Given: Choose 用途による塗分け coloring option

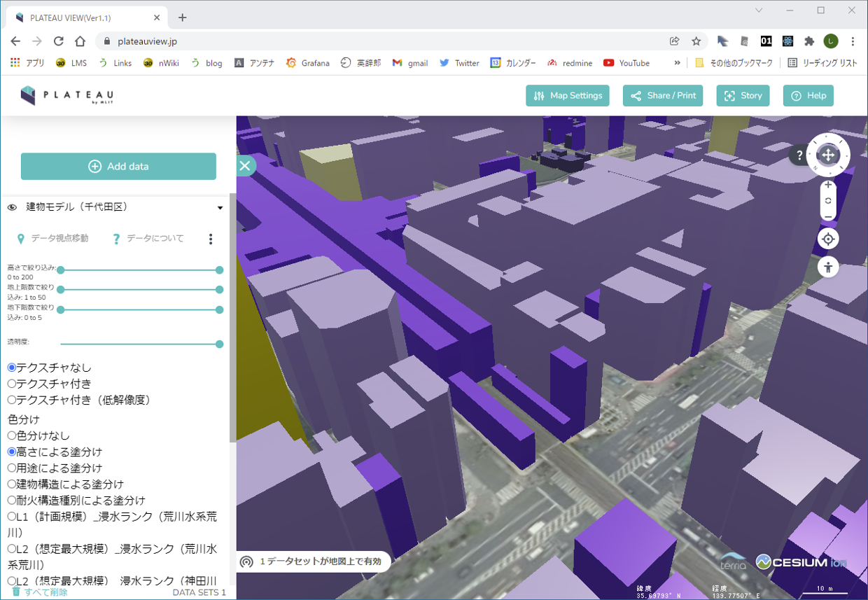Looking at the screenshot, I should [x=12, y=468].
